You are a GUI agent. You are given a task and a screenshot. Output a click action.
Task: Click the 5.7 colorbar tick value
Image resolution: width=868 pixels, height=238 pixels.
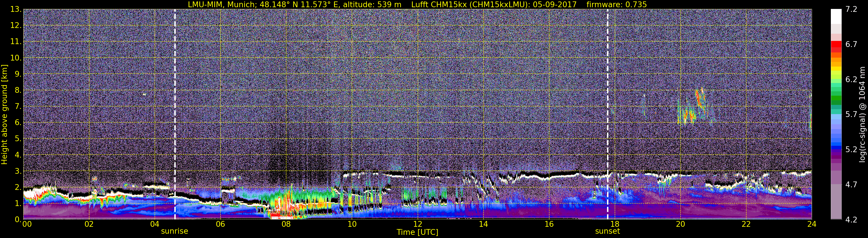851,115
